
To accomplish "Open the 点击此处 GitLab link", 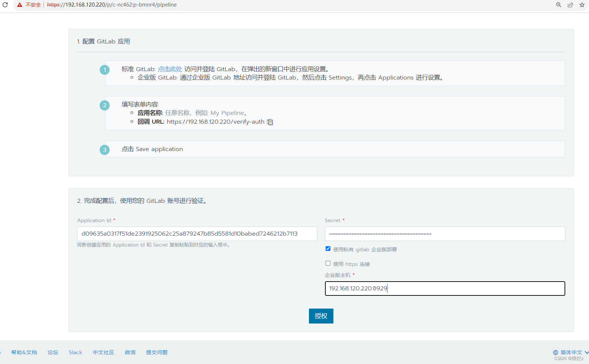I will coord(170,69).
